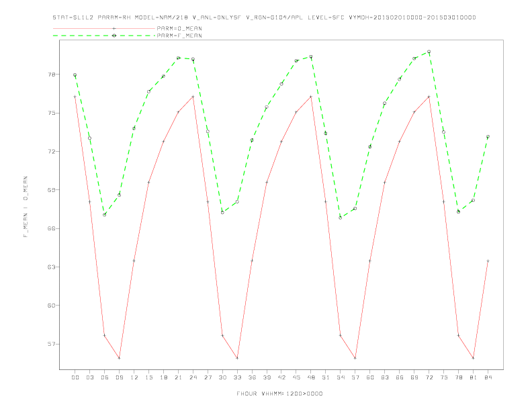Click the y-axis tick label 63
Screen dimensions: 532x411
(52, 267)
